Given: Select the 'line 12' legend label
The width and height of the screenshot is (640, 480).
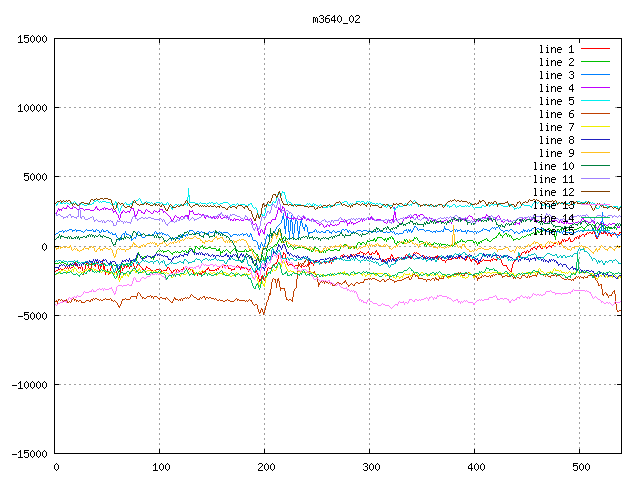Looking at the screenshot, I should 553,192.
